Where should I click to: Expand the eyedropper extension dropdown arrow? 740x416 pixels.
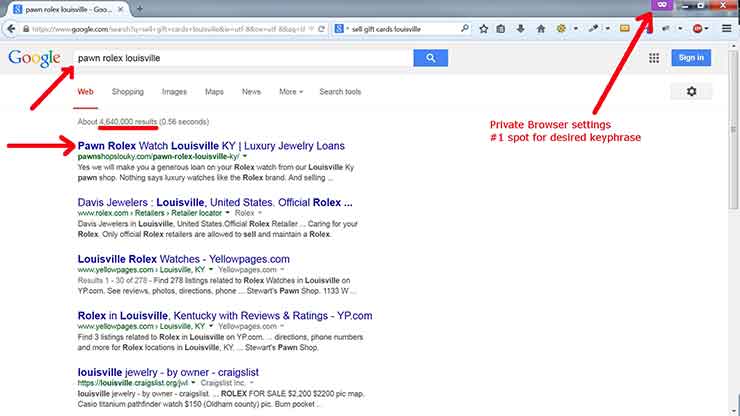pos(608,29)
